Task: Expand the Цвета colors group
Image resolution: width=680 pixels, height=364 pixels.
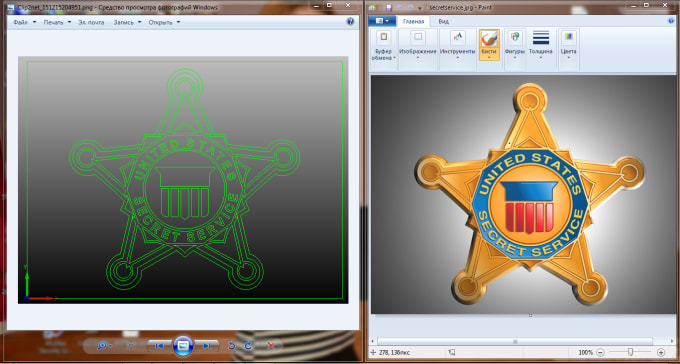Action: tap(568, 50)
